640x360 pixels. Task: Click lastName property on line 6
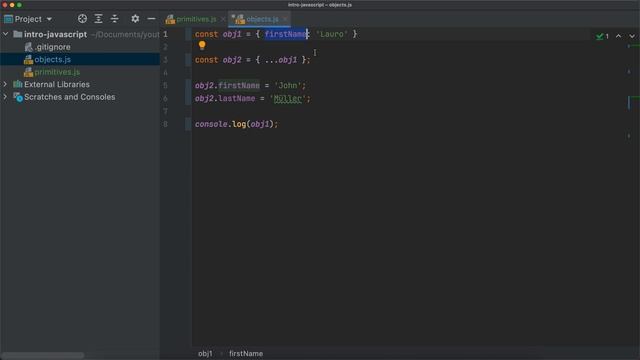[237, 99]
